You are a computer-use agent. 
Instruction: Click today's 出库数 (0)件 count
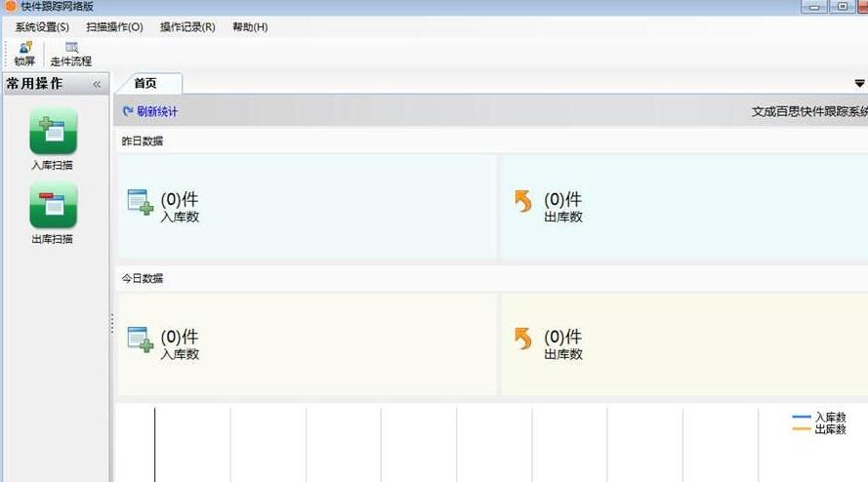pyautogui.click(x=562, y=337)
